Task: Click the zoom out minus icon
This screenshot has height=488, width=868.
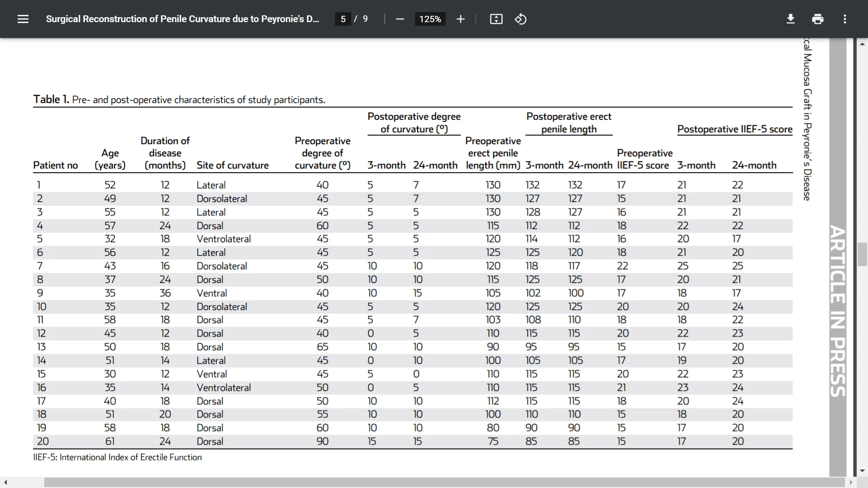Action: (x=400, y=19)
